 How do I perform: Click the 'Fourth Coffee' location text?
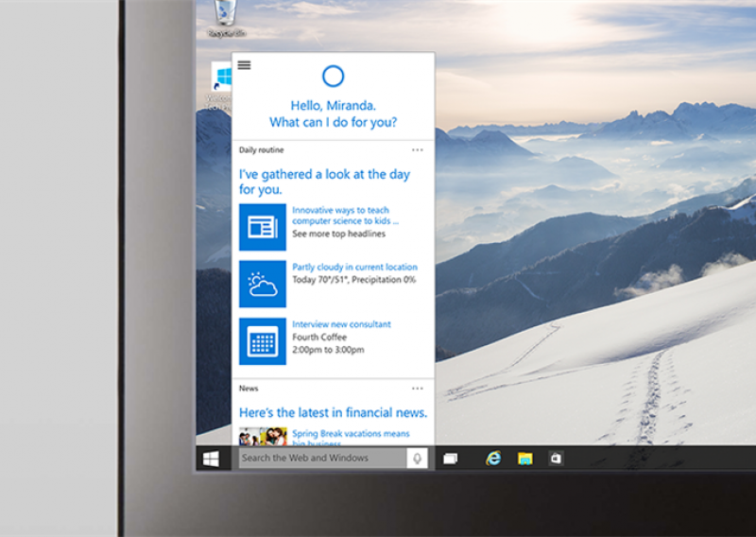click(x=319, y=338)
